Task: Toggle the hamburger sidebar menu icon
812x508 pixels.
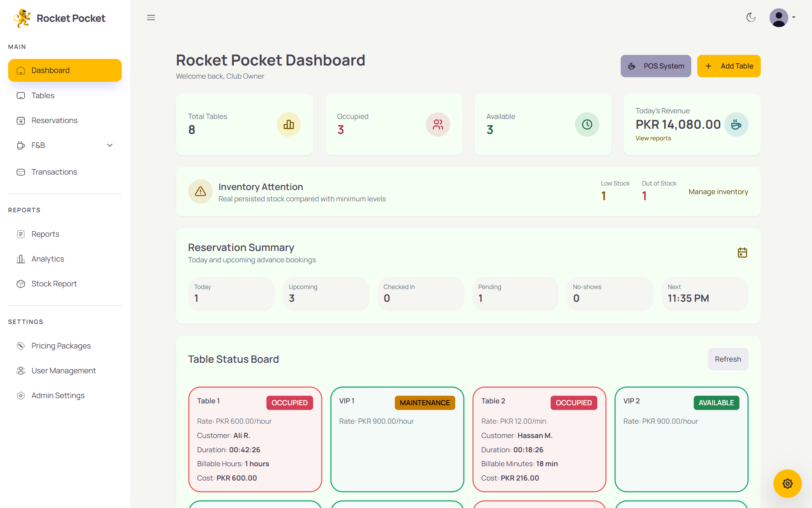Action: pyautogui.click(x=151, y=18)
